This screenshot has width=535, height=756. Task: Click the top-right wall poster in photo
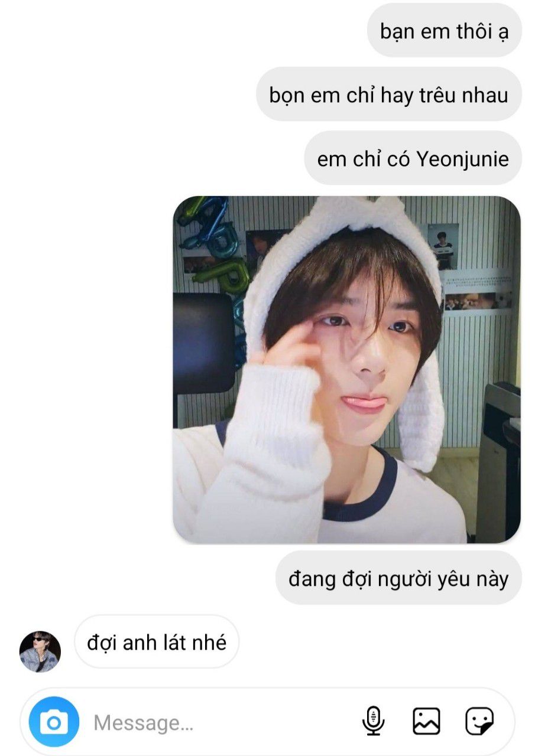443,246
